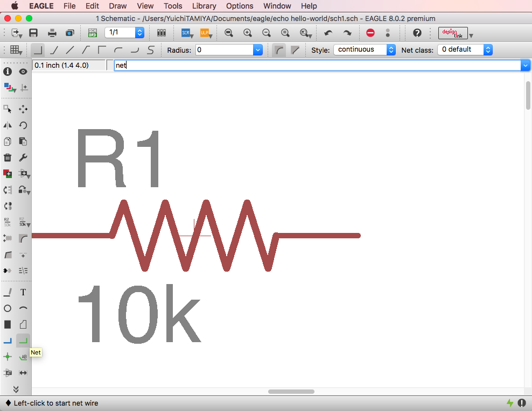Click the design link button

click(x=453, y=33)
